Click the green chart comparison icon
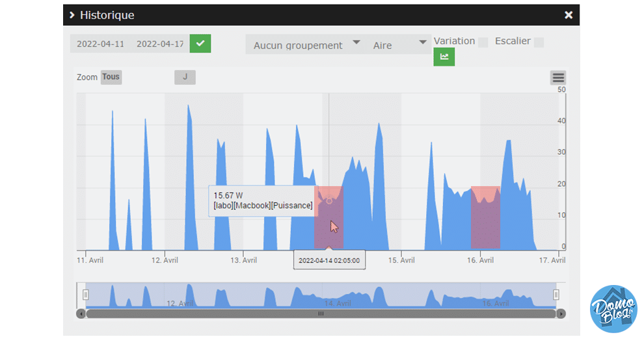This screenshot has width=644, height=339. pyautogui.click(x=444, y=57)
